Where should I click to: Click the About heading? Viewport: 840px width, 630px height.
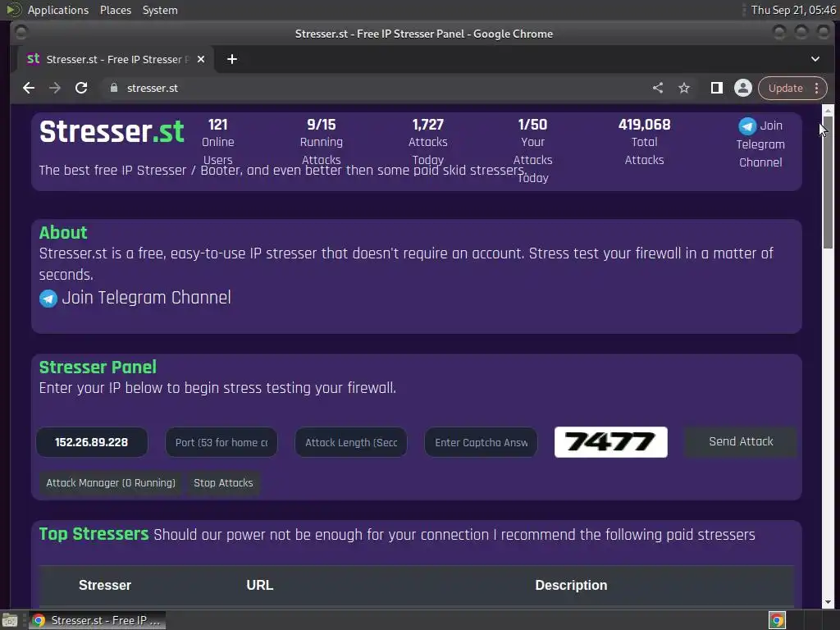click(x=63, y=232)
